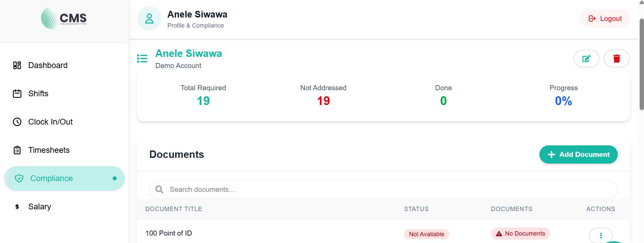Click the list icon beside Anele Siwawa
Image resolution: width=644 pixels, height=243 pixels.
(x=142, y=59)
